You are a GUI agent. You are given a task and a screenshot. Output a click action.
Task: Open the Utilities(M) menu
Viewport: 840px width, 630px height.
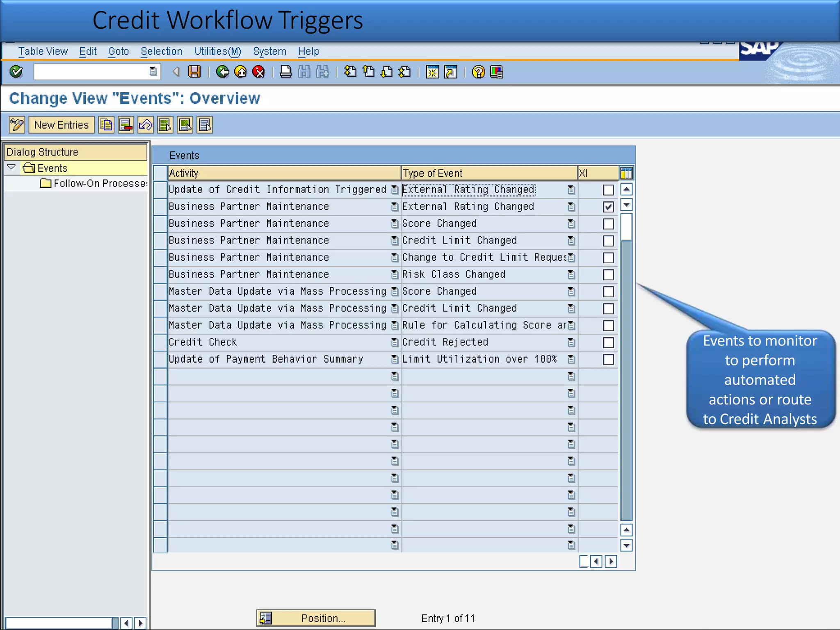click(217, 51)
